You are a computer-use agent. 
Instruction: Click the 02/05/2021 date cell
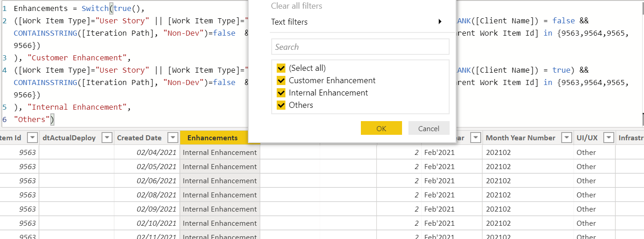(147, 167)
